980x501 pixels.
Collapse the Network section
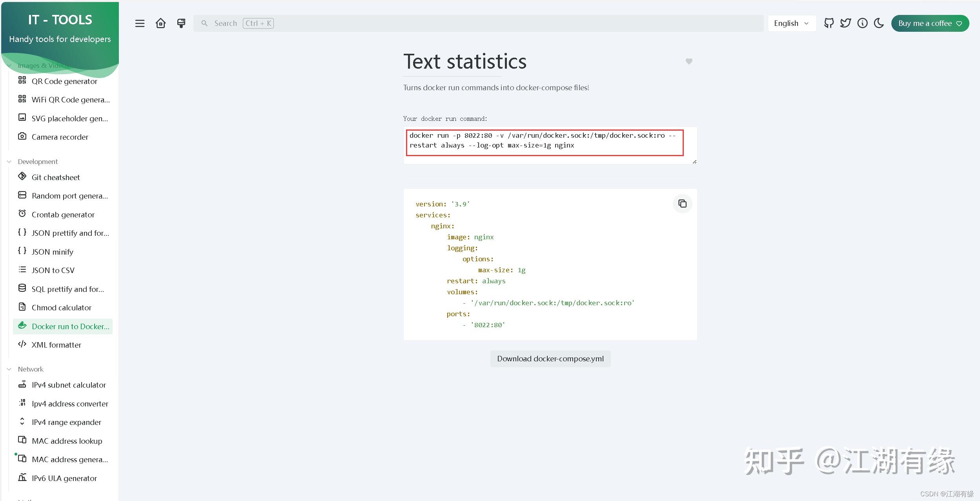click(9, 369)
